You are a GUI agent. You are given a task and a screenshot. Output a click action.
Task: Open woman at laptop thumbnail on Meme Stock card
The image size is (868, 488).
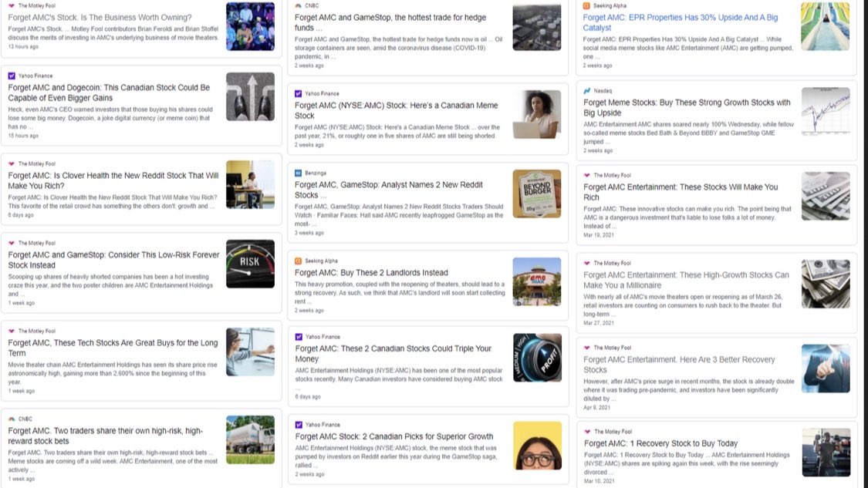(x=537, y=115)
